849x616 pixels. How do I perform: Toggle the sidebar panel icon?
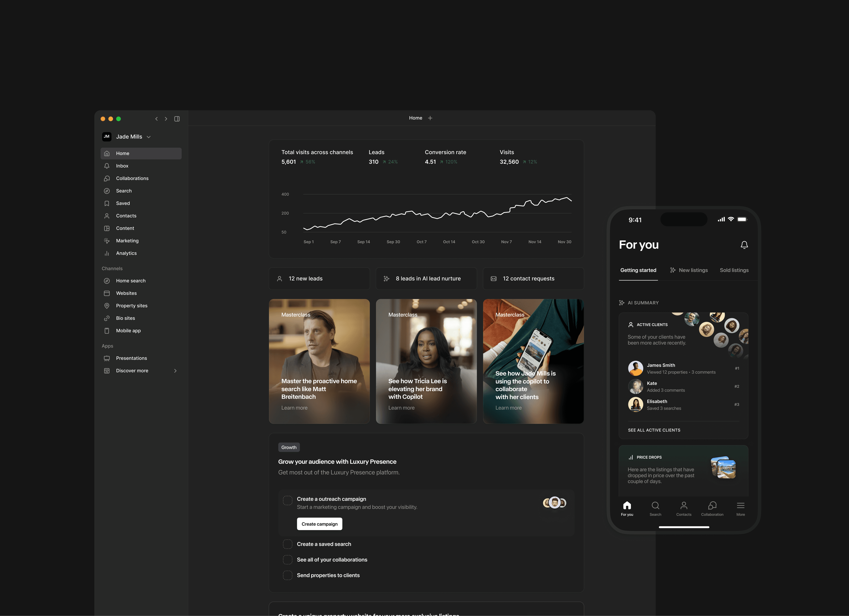tap(177, 119)
